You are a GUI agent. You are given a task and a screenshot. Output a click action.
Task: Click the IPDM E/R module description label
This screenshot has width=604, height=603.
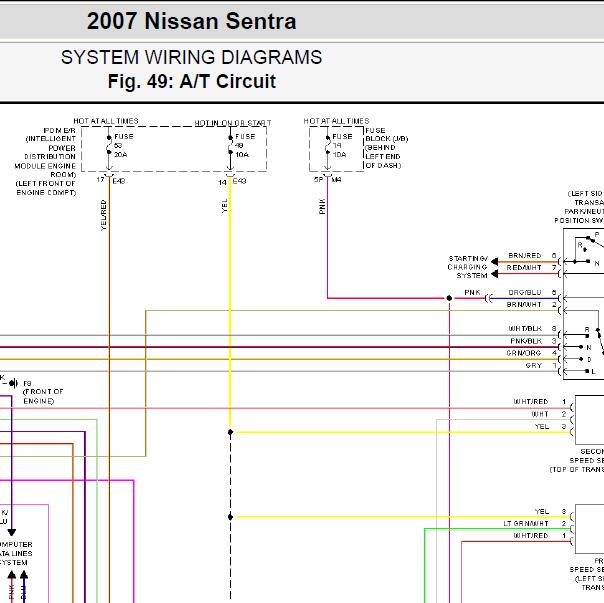[x=45, y=161]
